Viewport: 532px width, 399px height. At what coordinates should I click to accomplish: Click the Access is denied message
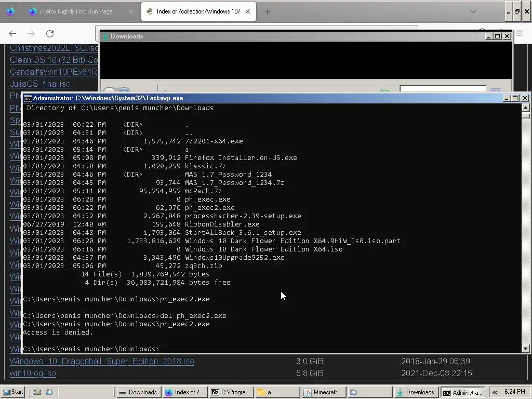[x=58, y=332]
